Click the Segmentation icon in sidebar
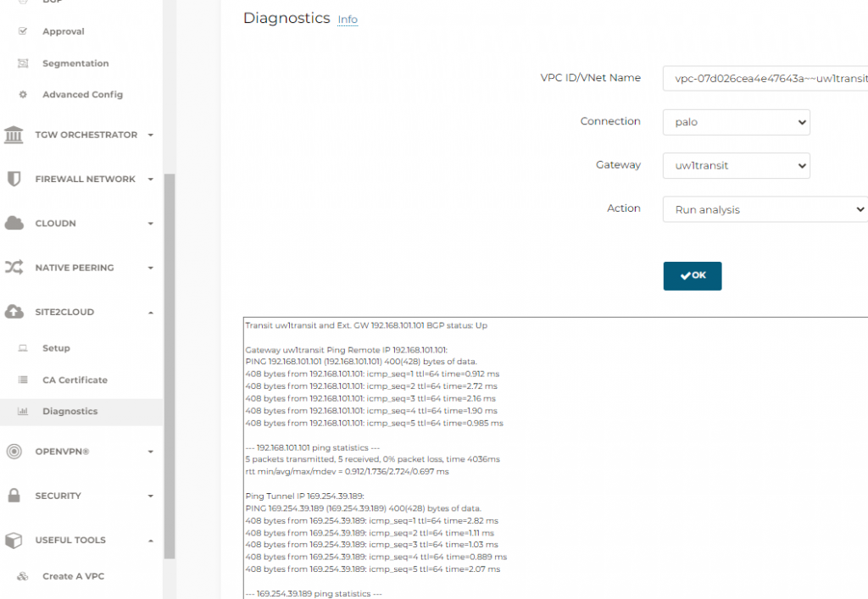Screen dimensions: 868x599 [23, 63]
